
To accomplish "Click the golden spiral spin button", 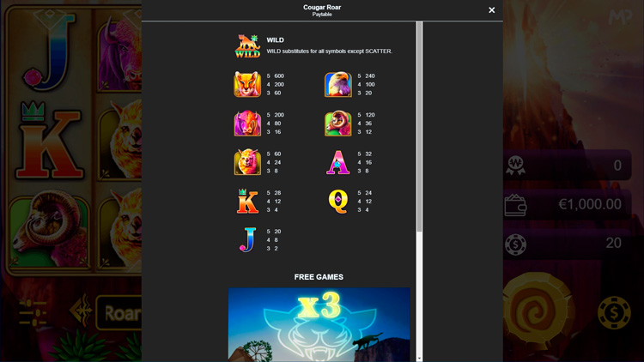I will 538,311.
